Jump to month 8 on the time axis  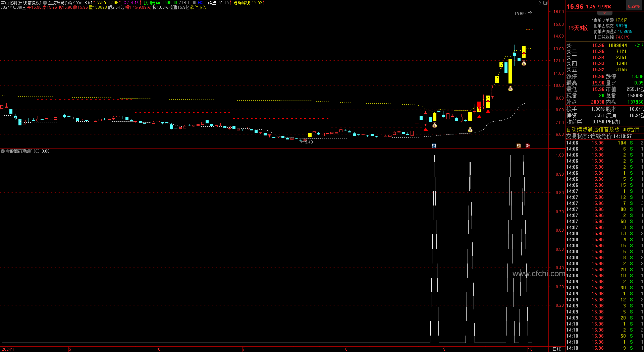pyautogui.click(x=346, y=349)
